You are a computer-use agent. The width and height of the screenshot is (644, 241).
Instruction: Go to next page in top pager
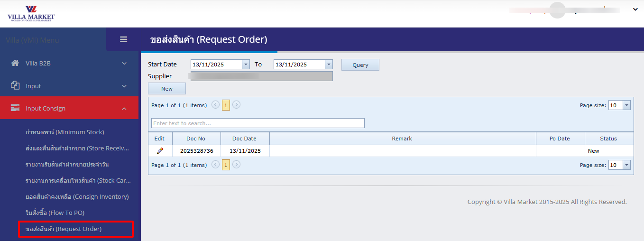click(236, 105)
